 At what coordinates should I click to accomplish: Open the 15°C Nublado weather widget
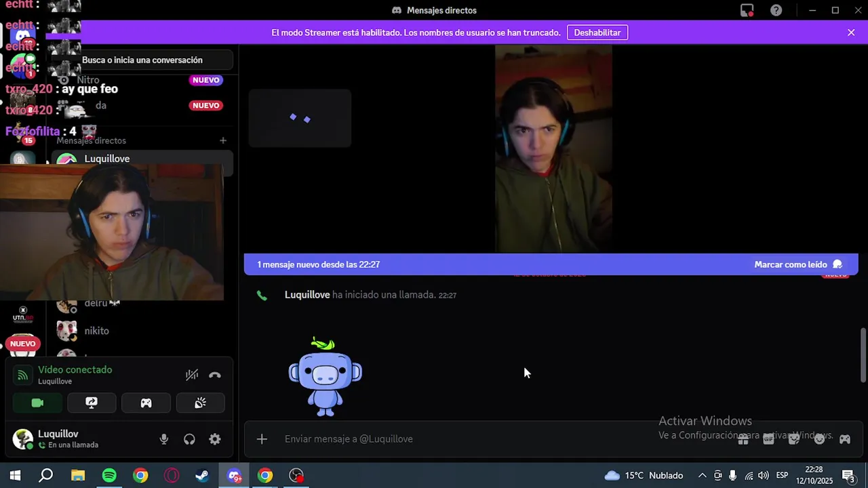click(644, 476)
